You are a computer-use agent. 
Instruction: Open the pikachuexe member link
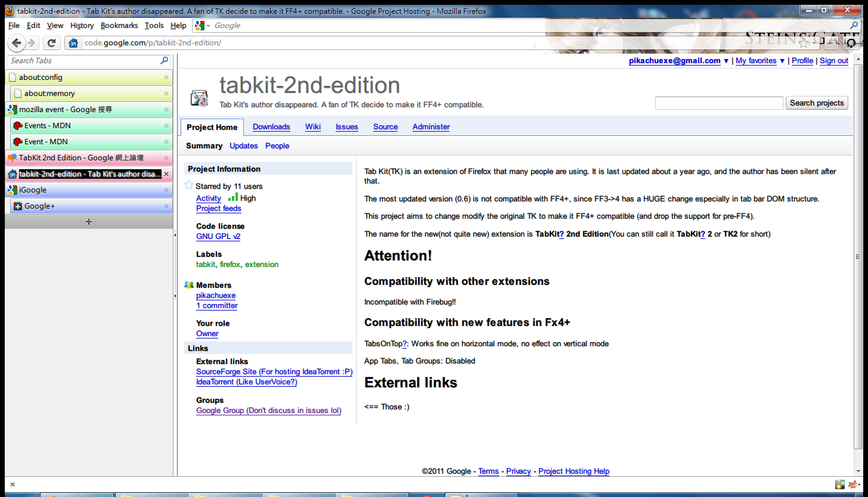(x=216, y=296)
